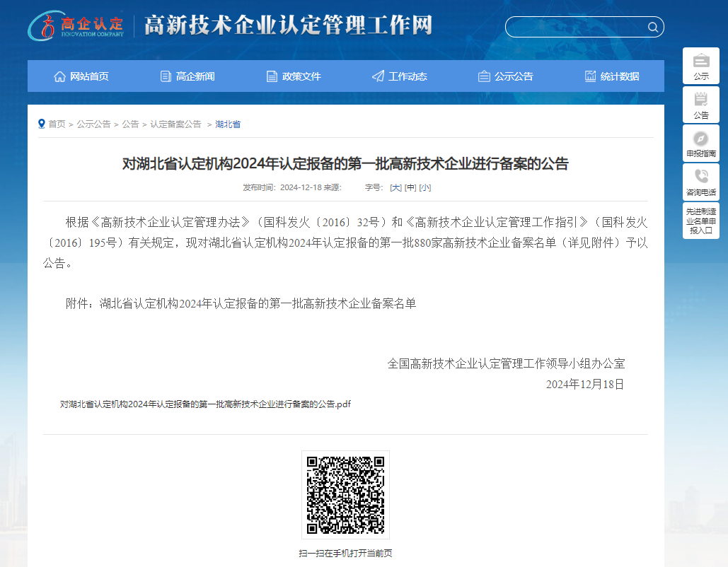Open the 工作动态 navigation item

pyautogui.click(x=399, y=76)
